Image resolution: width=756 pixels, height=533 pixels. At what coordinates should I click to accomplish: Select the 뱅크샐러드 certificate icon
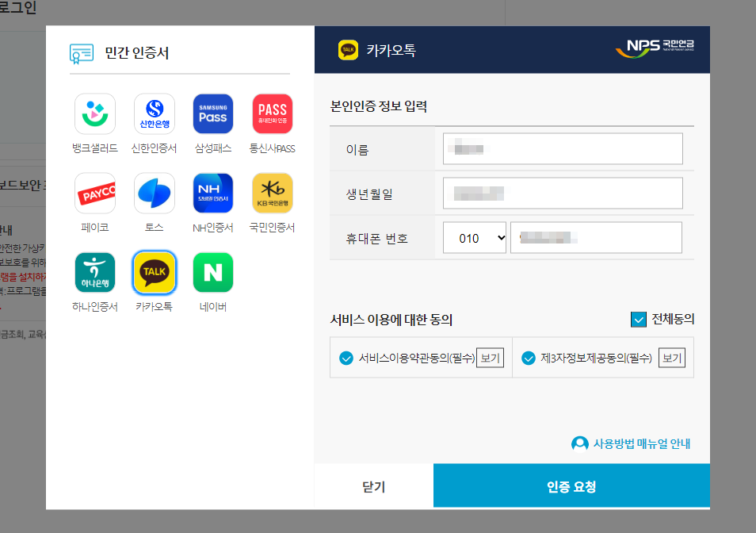point(95,114)
